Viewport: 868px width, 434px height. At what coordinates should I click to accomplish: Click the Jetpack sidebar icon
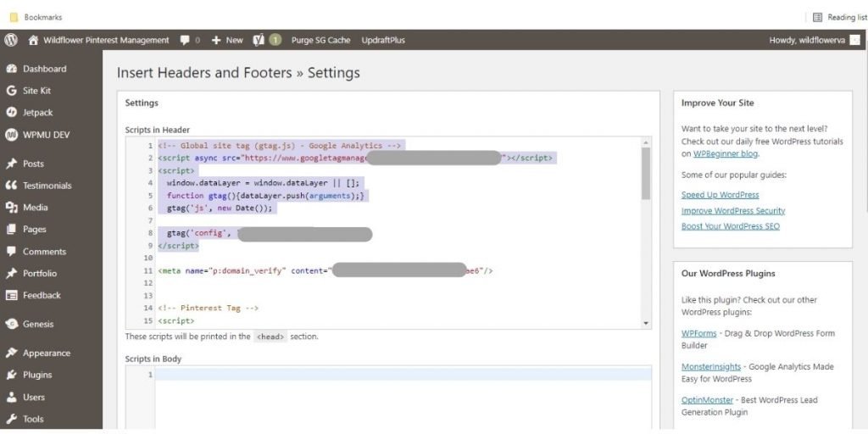pos(11,113)
